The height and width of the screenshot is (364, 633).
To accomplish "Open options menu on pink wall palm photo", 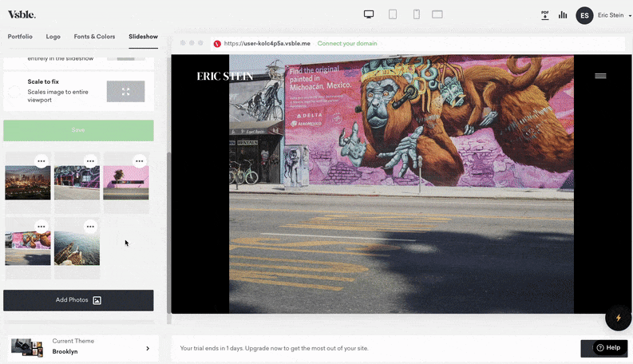I will click(x=139, y=161).
